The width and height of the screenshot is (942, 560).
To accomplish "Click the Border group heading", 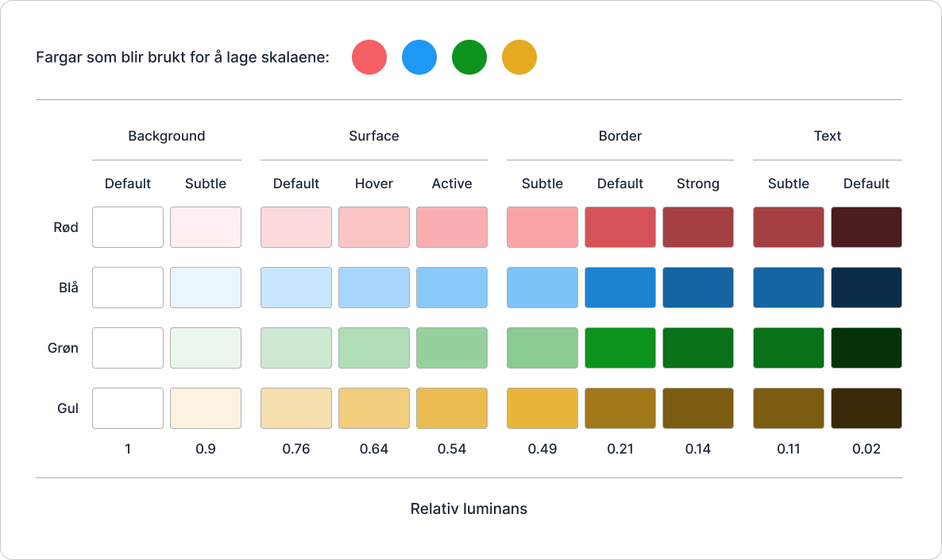I will coord(620,136).
